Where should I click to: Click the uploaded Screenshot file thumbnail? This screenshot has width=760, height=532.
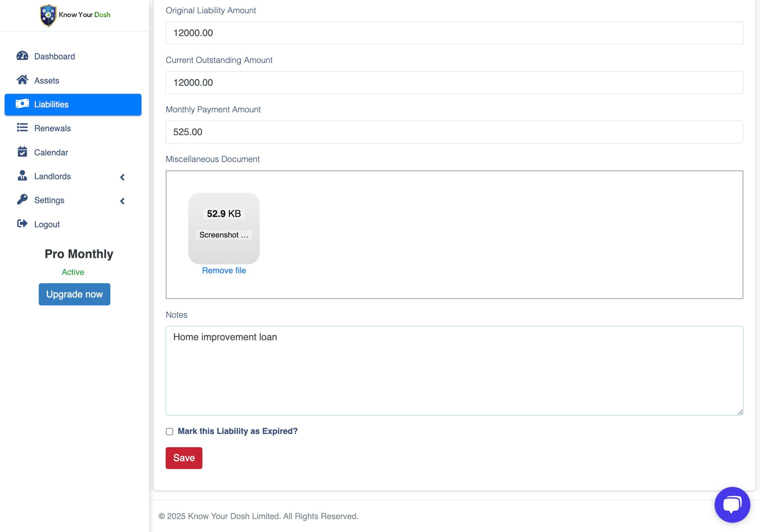pos(224,228)
